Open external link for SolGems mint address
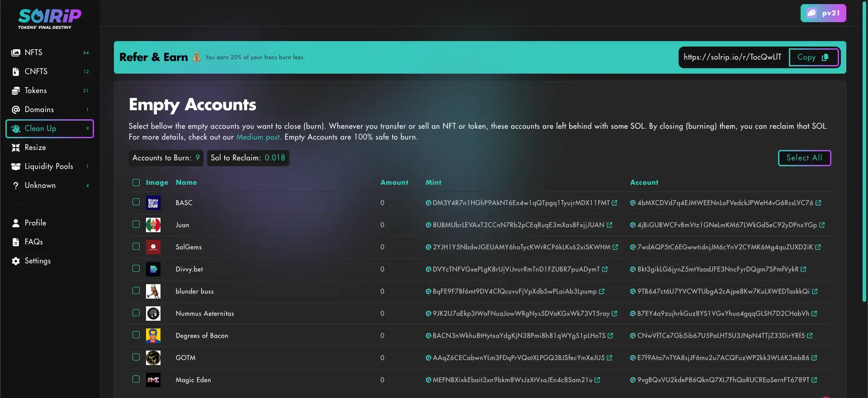This screenshot has height=398, width=868. pyautogui.click(x=615, y=247)
